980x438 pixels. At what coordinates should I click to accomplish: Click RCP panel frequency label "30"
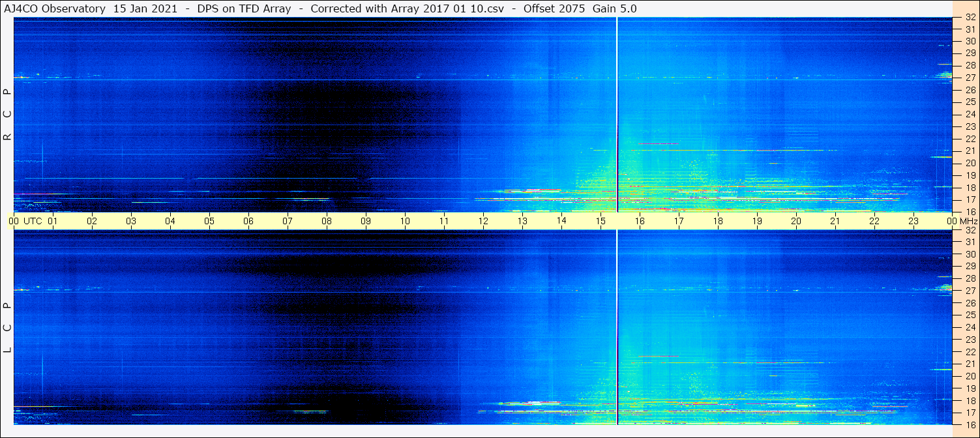[970, 40]
